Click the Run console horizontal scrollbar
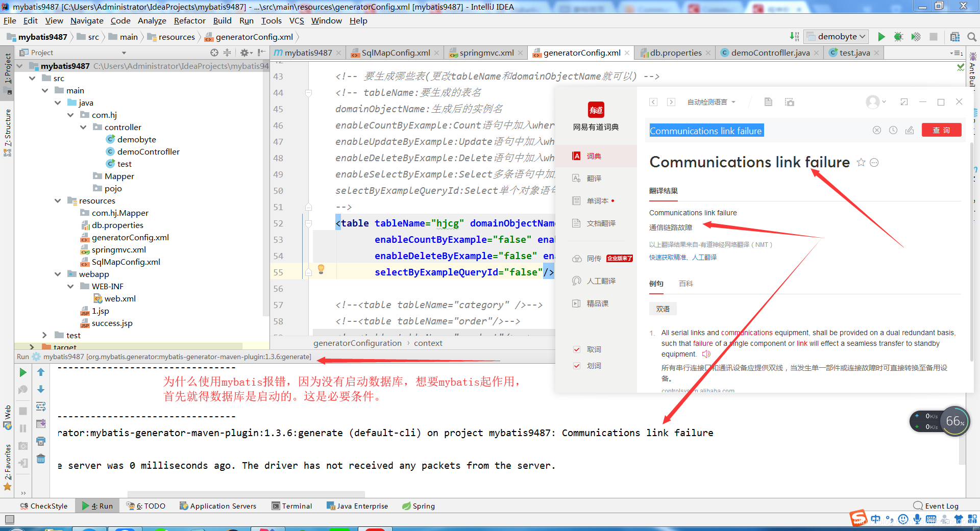Image resolution: width=980 pixels, height=531 pixels. (x=246, y=494)
